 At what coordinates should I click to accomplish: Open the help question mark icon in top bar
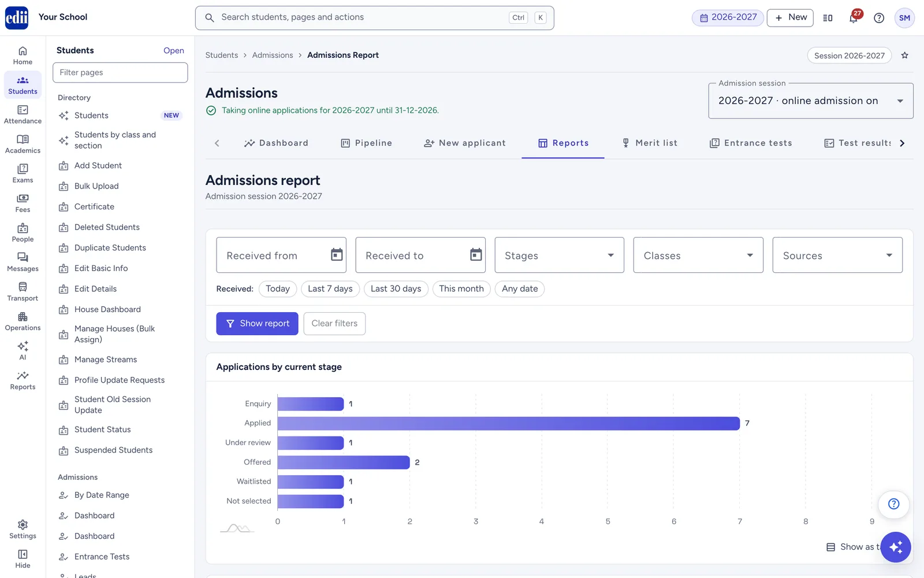[879, 18]
